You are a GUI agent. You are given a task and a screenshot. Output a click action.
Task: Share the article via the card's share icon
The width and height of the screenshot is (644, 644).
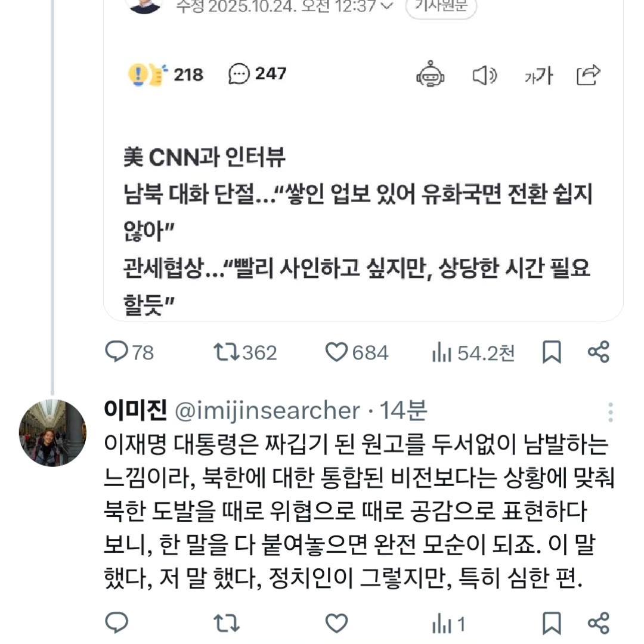[x=588, y=75]
